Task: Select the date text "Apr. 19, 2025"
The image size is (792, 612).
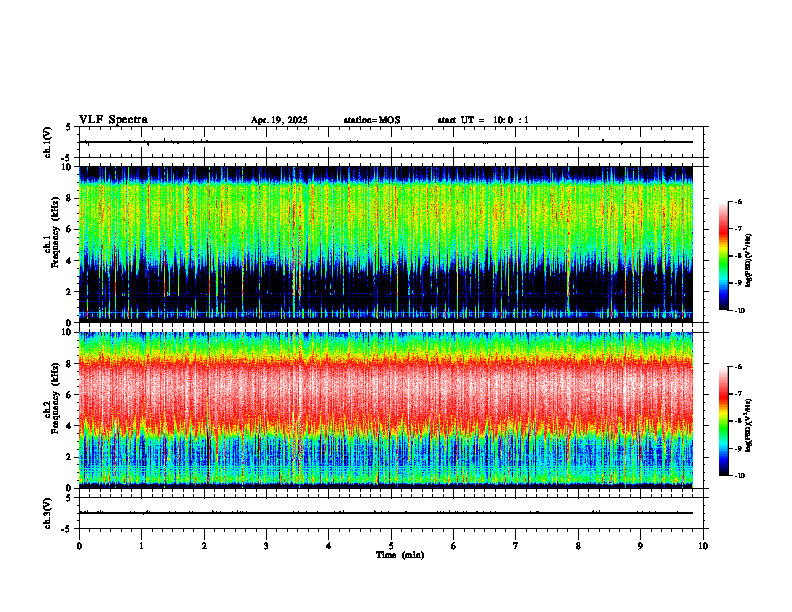Action: [279, 120]
